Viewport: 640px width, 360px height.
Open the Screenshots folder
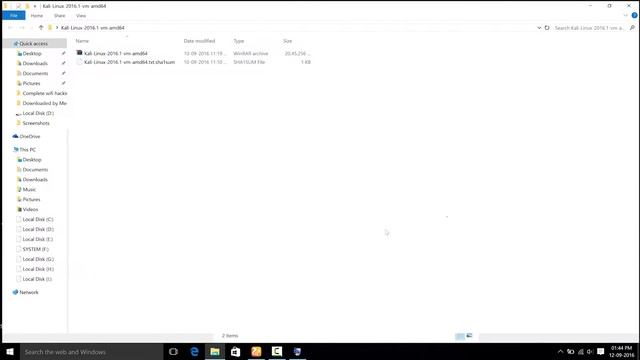36,123
